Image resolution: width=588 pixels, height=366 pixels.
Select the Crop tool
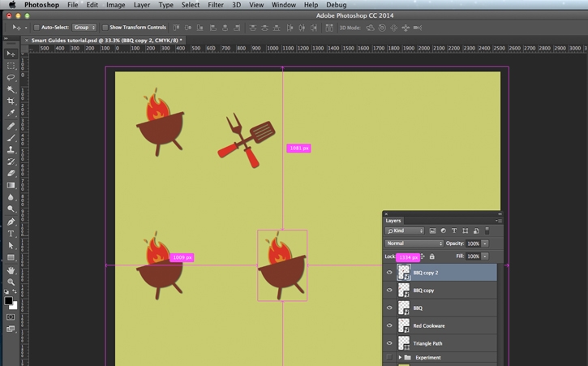(x=11, y=101)
